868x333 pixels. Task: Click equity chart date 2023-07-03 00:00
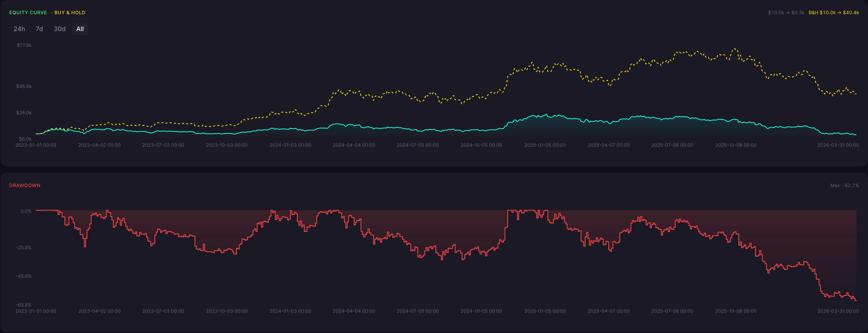163,145
